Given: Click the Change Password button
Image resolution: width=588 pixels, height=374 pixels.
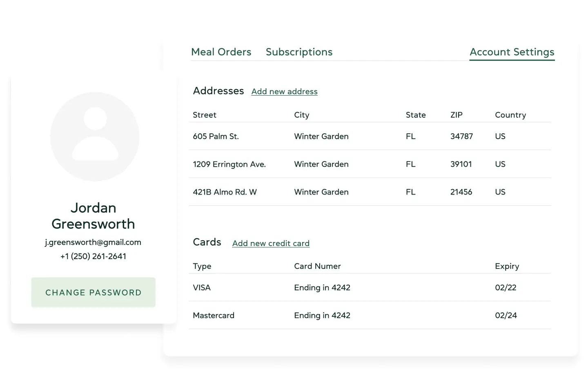Looking at the screenshot, I should (93, 292).
